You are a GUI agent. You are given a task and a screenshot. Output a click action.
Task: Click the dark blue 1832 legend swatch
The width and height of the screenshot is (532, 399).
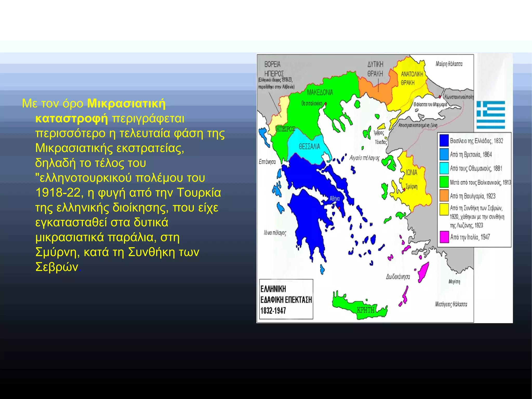(444, 140)
